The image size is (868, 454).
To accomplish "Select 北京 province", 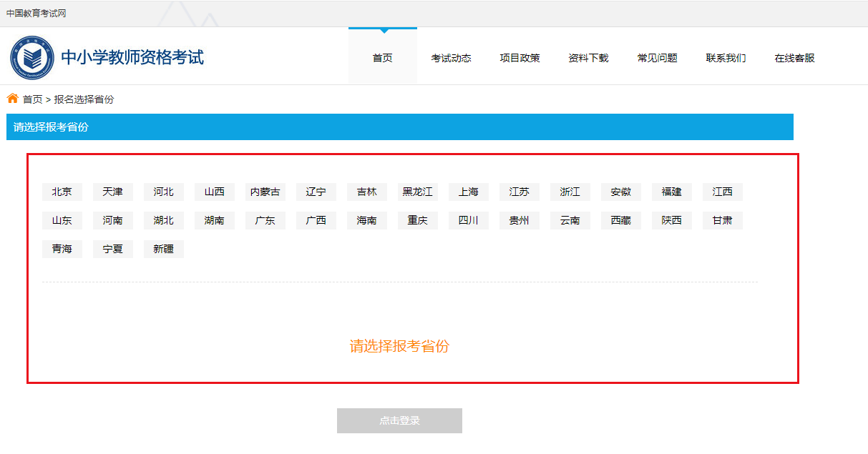I will [x=62, y=192].
